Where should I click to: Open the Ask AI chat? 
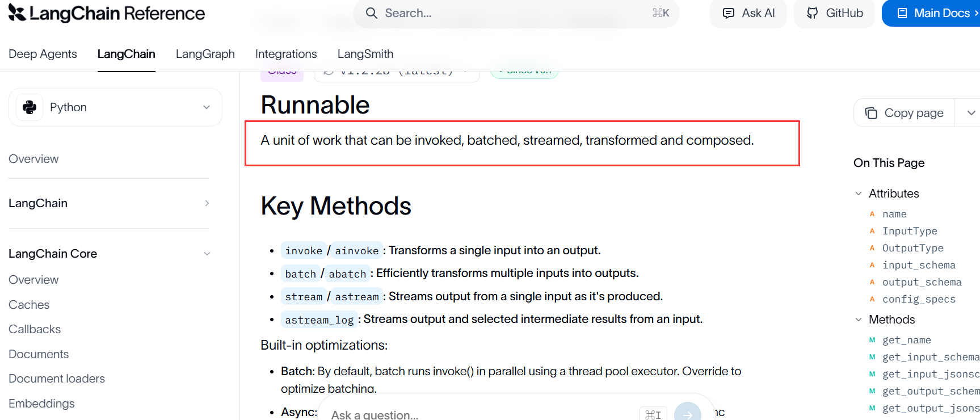(748, 13)
